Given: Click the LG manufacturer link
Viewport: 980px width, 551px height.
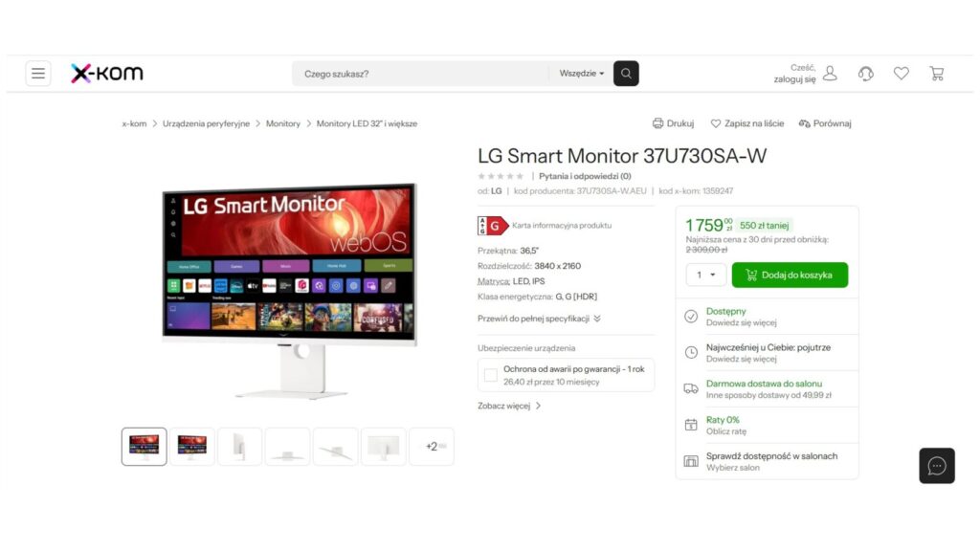Looking at the screenshot, I should click(497, 191).
